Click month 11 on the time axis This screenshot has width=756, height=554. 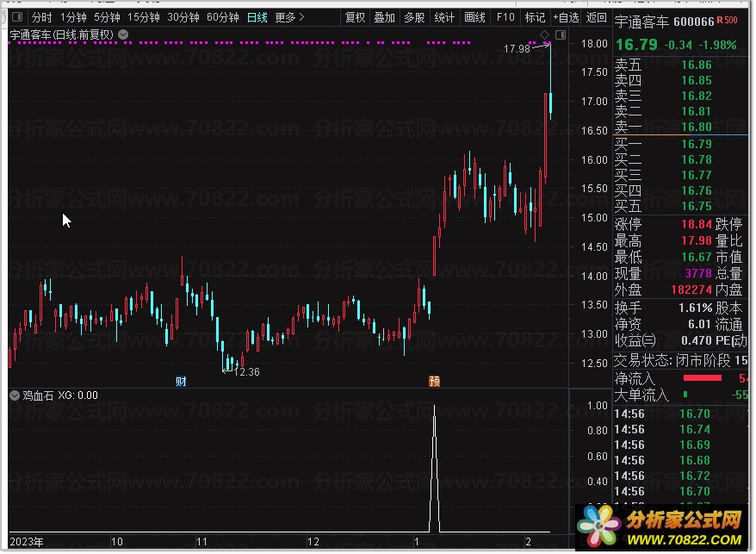tap(201, 542)
